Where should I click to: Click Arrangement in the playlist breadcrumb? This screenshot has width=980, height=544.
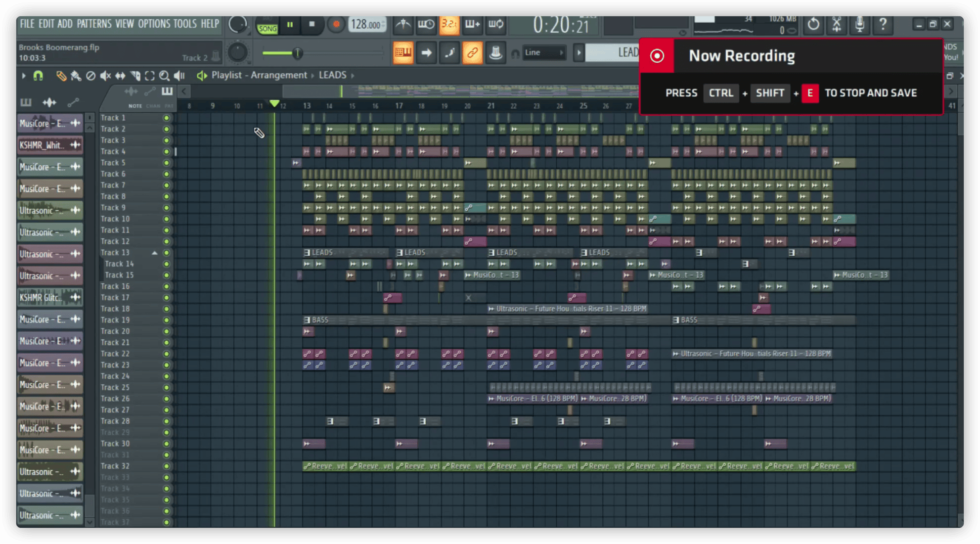(279, 75)
